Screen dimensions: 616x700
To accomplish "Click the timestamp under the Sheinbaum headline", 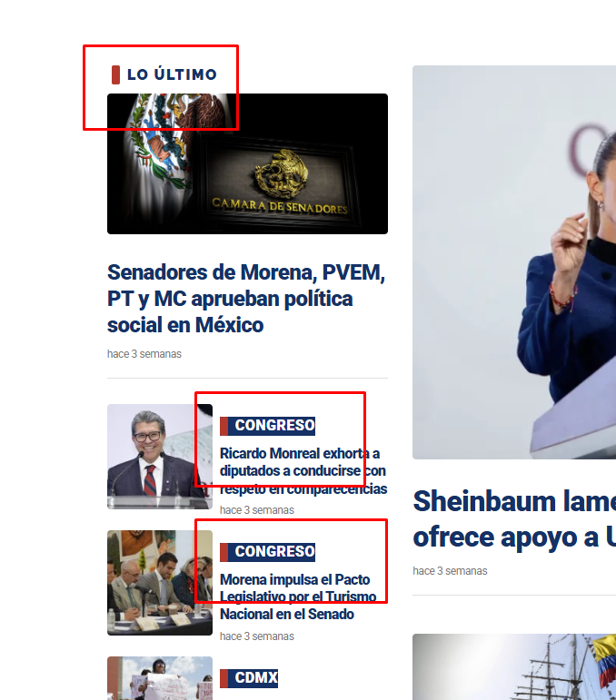I will (451, 571).
